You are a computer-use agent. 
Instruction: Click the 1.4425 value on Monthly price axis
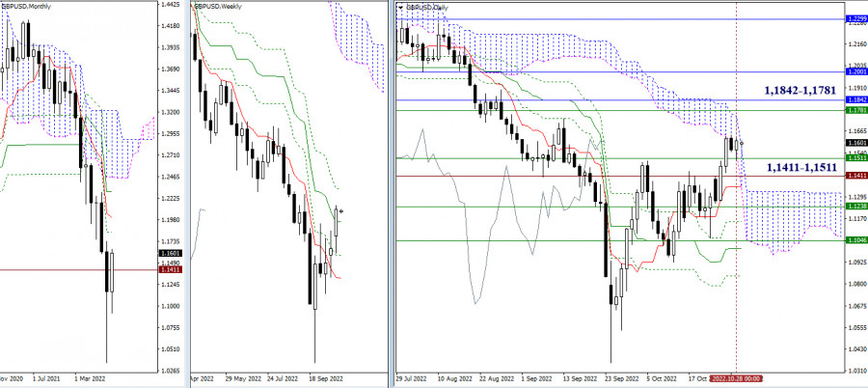(171, 5)
